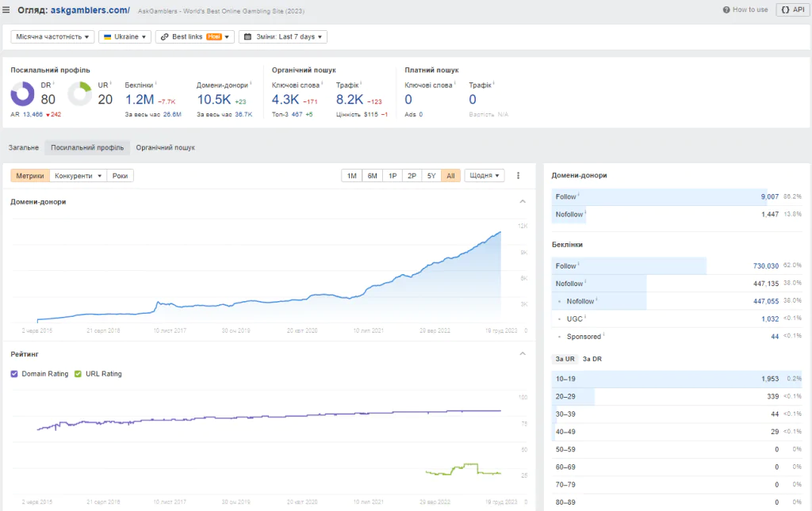Click the 730,030 Follow backlinks number
The image size is (812, 511).
[766, 266]
